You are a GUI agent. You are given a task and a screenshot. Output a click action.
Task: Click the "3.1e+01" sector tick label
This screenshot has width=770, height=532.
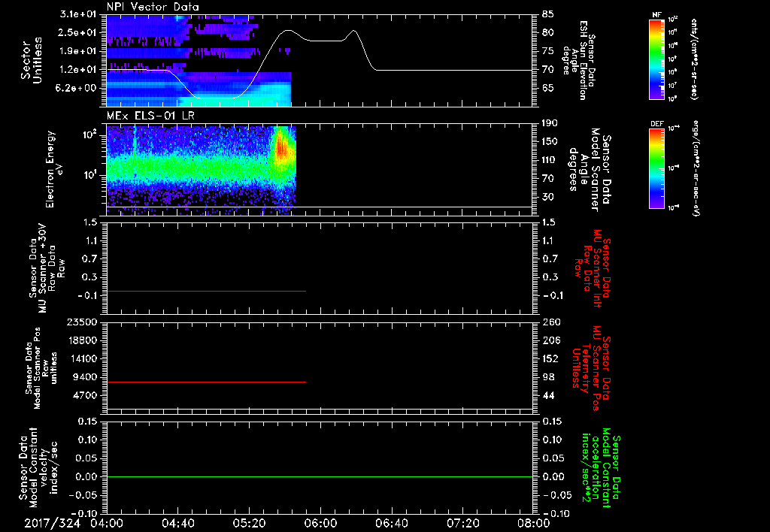tap(78, 14)
